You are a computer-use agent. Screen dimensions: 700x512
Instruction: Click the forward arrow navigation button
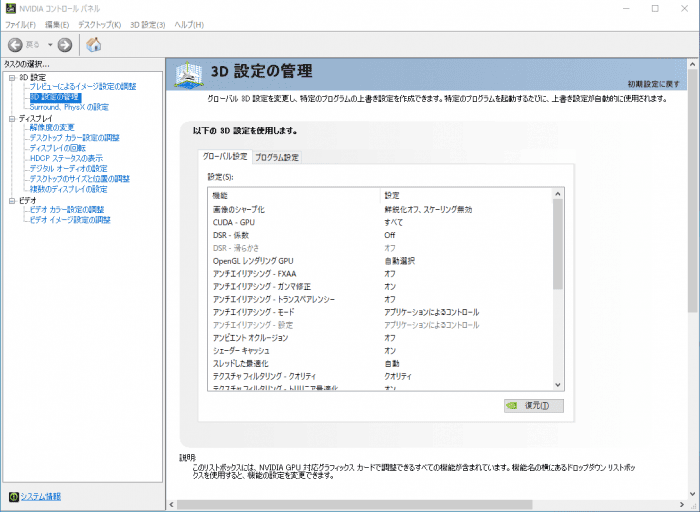(65, 45)
